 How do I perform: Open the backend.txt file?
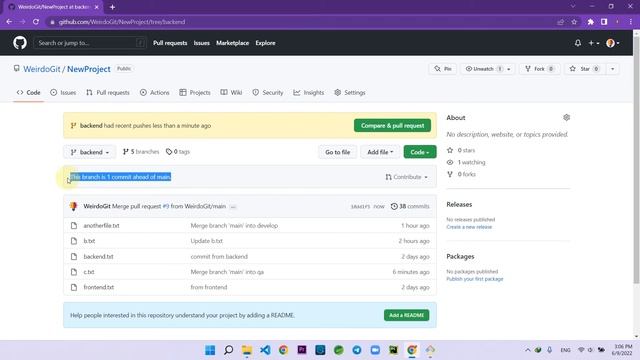[98, 257]
